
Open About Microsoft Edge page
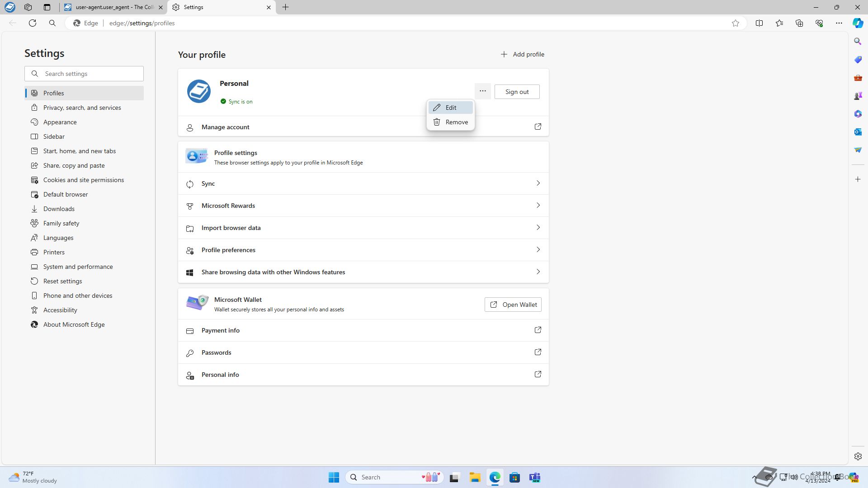(84, 324)
